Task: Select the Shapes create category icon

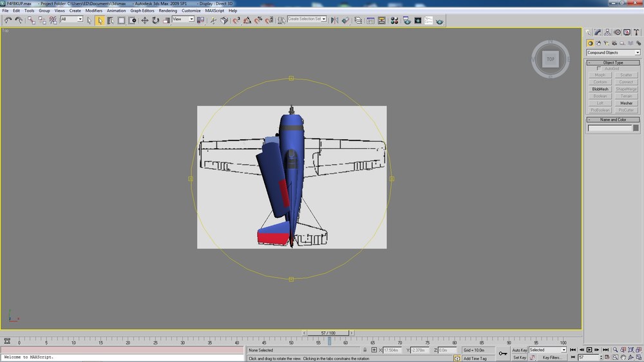Action: (x=598, y=43)
